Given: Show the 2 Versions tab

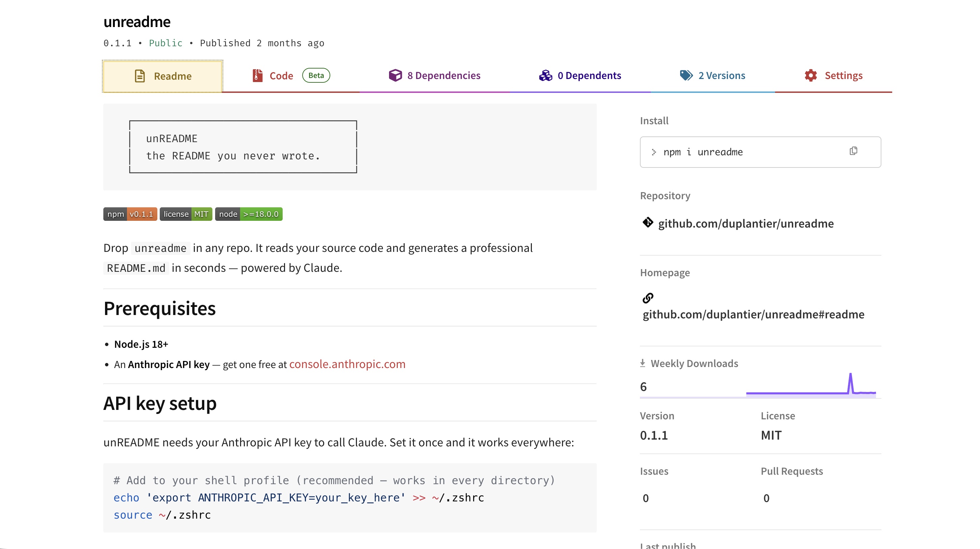Looking at the screenshot, I should tap(712, 75).
